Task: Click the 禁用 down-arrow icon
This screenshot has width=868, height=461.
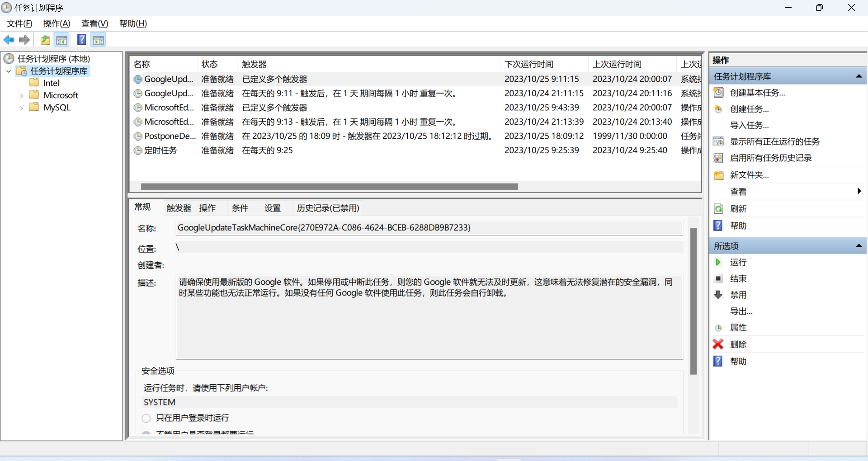Action: pos(718,295)
